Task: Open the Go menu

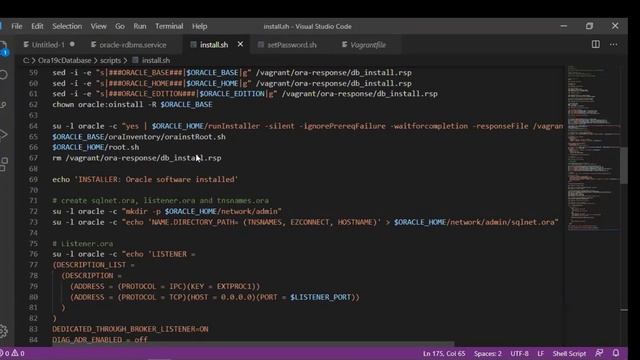Action: click(x=120, y=27)
